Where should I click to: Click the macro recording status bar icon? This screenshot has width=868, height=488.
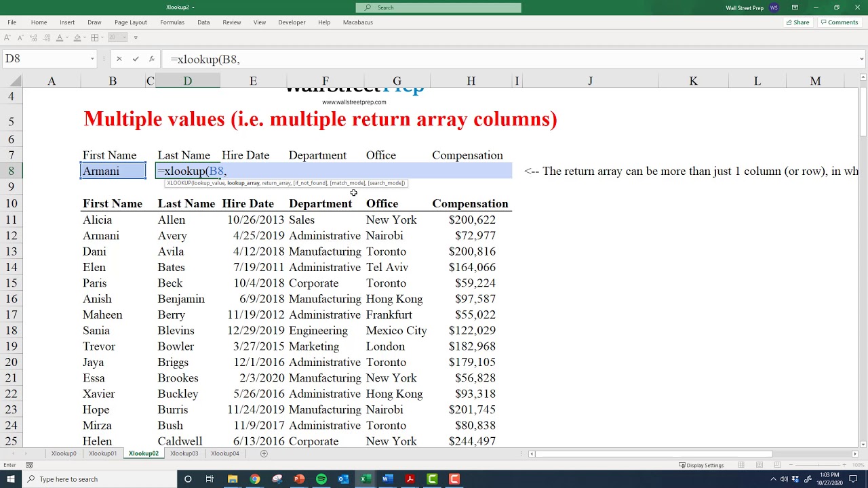[x=29, y=465]
